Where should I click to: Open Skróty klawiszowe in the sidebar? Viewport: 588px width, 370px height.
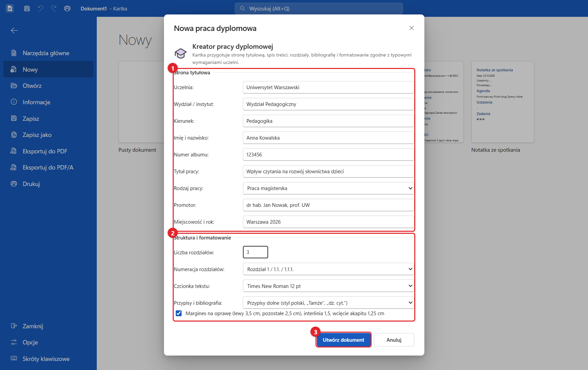[x=48, y=359]
